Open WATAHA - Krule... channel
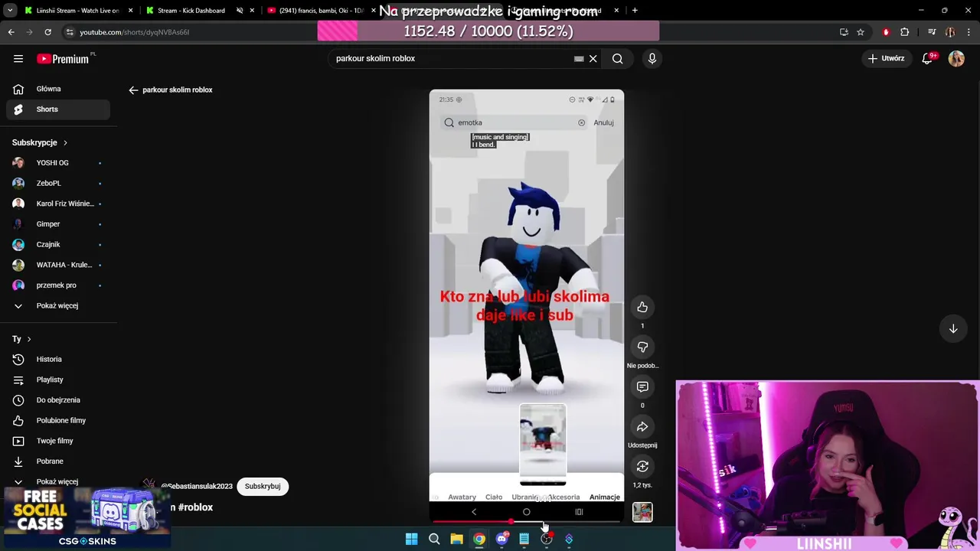 (x=57, y=265)
